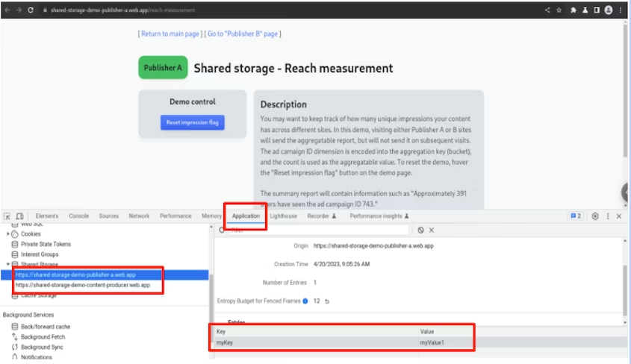The width and height of the screenshot is (631, 364).
Task: Open DevTools settings gear
Action: point(595,216)
